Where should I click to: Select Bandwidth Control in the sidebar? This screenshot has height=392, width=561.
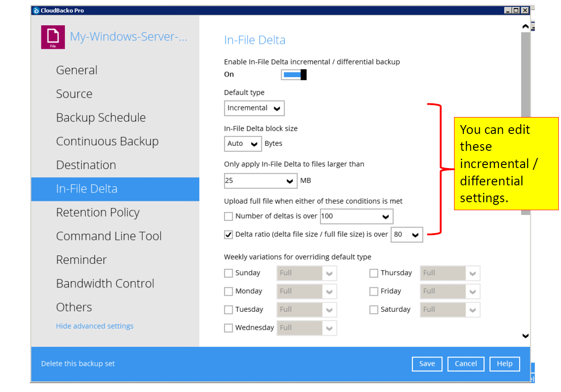(x=115, y=284)
